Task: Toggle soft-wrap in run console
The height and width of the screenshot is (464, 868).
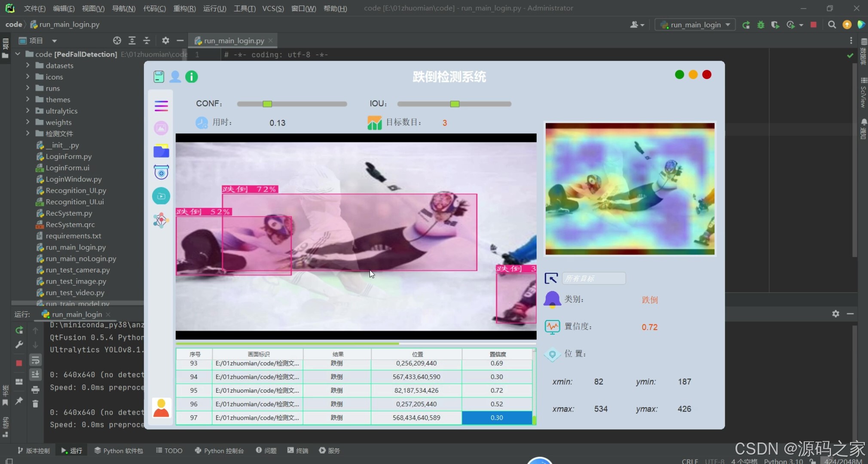Action: pyautogui.click(x=35, y=360)
